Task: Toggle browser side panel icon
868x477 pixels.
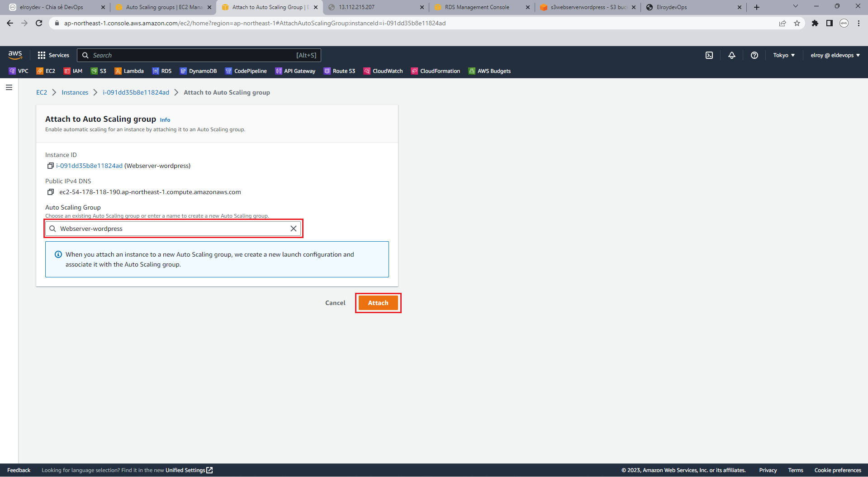Action: pos(830,23)
